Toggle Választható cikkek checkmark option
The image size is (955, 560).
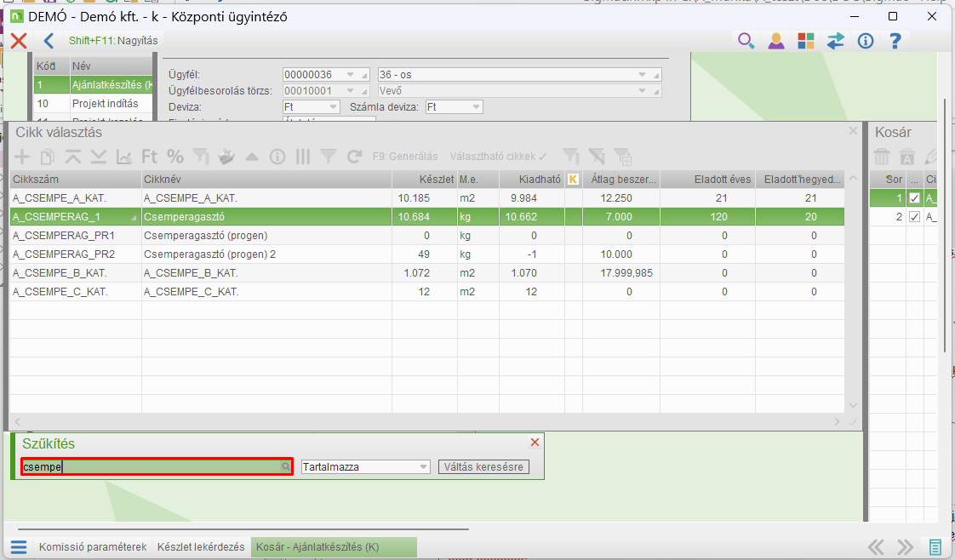[x=498, y=157]
